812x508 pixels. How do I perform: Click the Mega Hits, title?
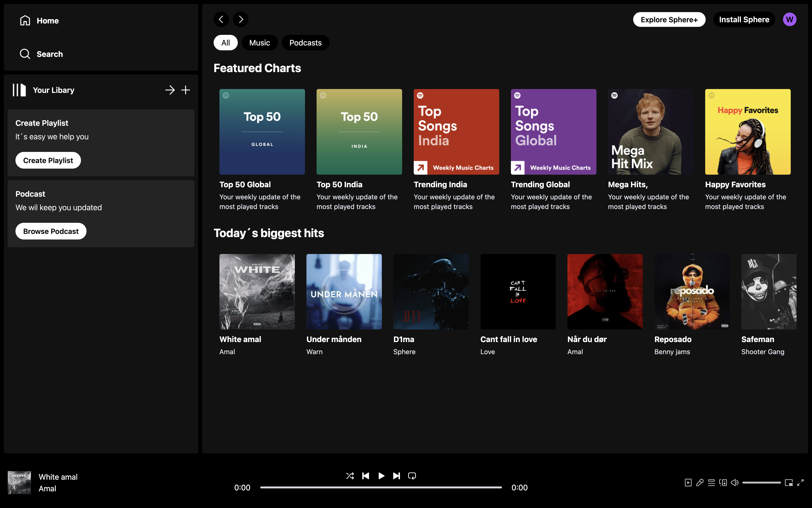tap(628, 184)
